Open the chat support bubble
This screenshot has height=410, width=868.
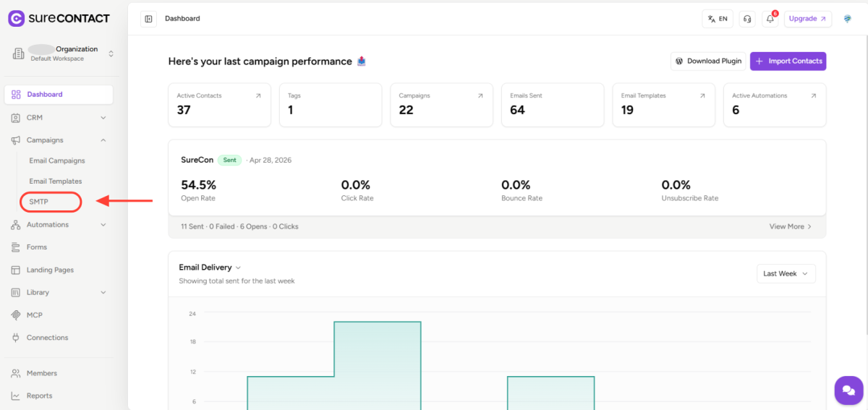coord(848,390)
